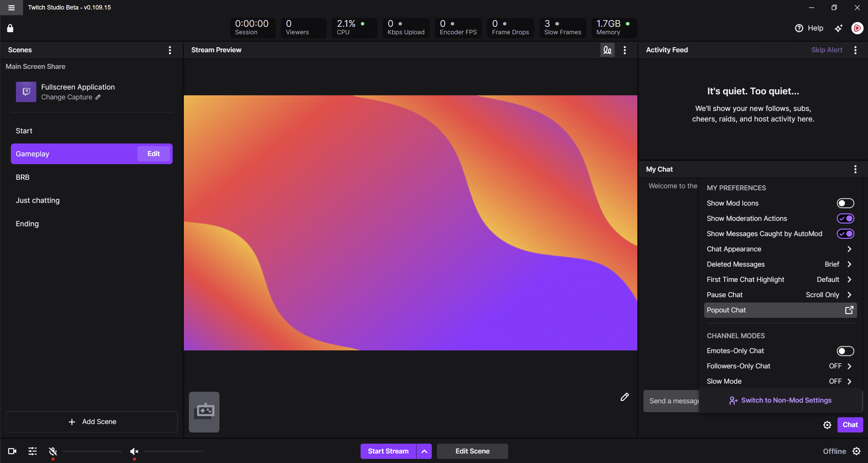Unmute the desktop speaker icon
868x463 pixels.
[134, 451]
